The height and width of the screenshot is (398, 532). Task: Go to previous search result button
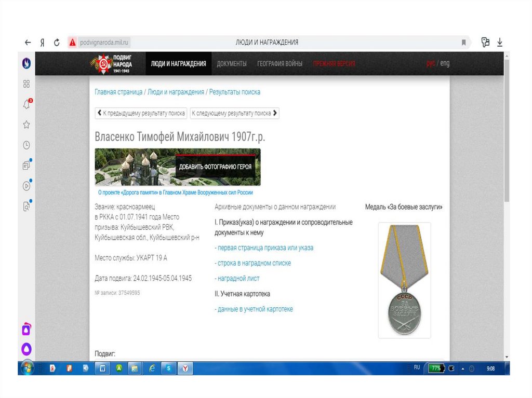141,113
